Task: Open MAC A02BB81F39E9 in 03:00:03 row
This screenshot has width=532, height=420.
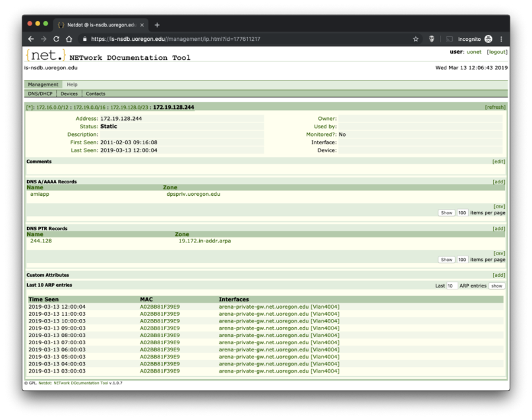Action: (x=160, y=371)
